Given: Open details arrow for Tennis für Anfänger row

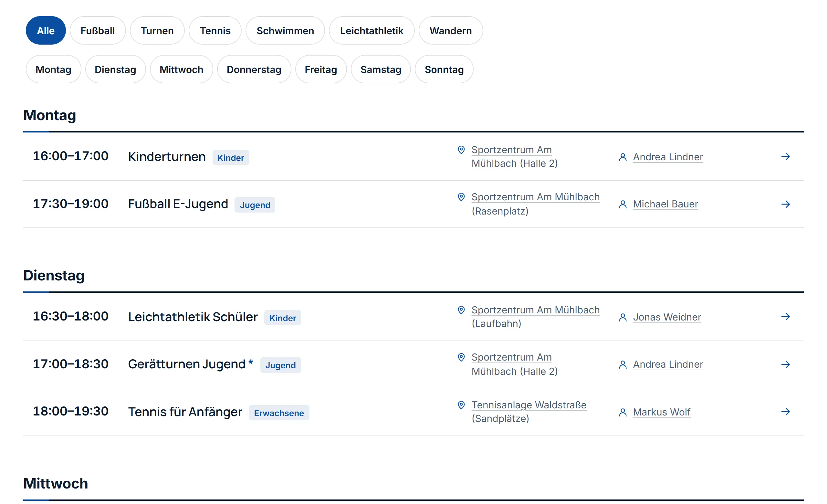Looking at the screenshot, I should (x=785, y=411).
